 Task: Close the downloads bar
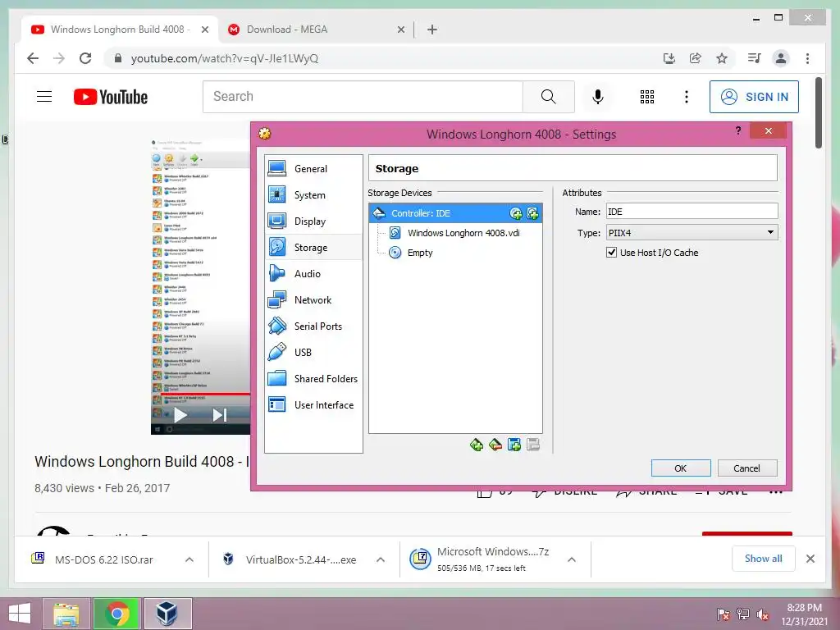click(810, 559)
